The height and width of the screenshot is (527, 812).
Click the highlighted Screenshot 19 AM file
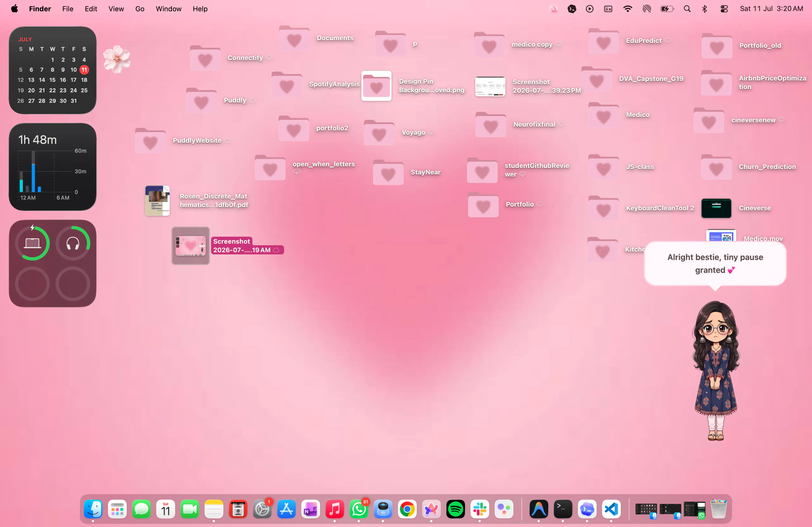[x=191, y=246]
